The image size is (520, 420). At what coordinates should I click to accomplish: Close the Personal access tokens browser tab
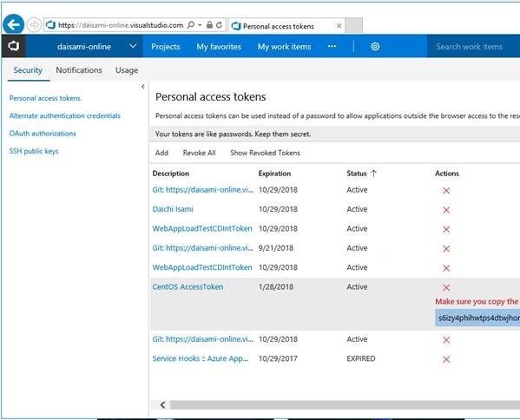tap(339, 26)
